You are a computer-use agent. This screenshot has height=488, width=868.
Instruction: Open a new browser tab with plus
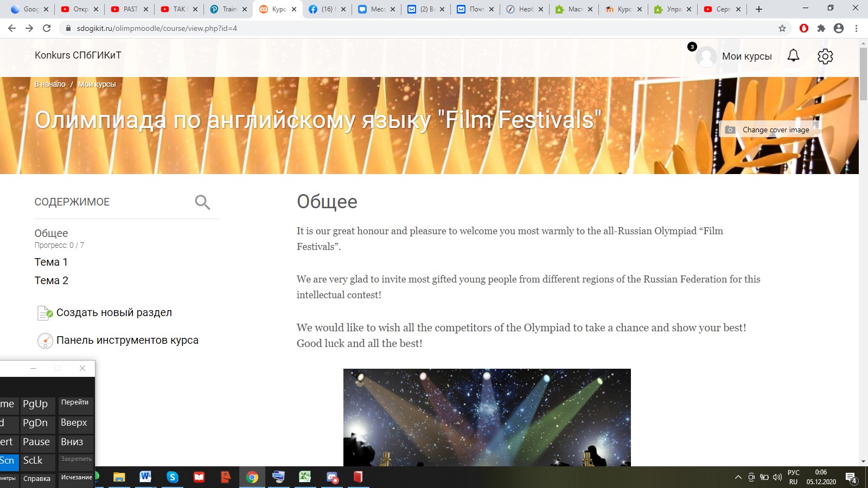click(759, 9)
